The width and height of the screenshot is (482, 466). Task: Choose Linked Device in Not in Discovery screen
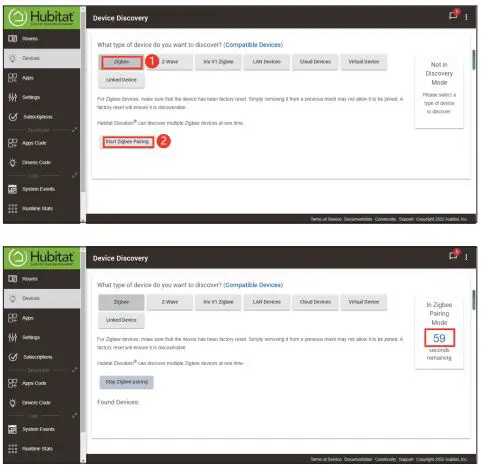pyautogui.click(x=121, y=80)
